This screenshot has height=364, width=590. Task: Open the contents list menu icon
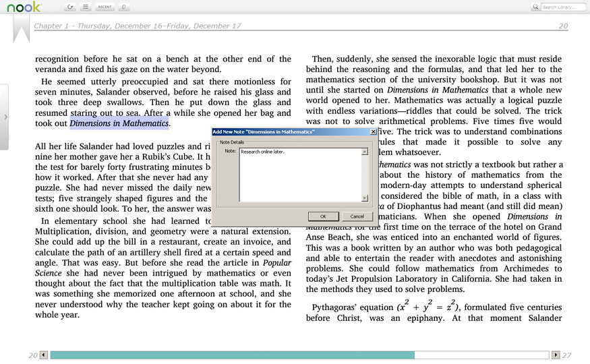coord(86,7)
